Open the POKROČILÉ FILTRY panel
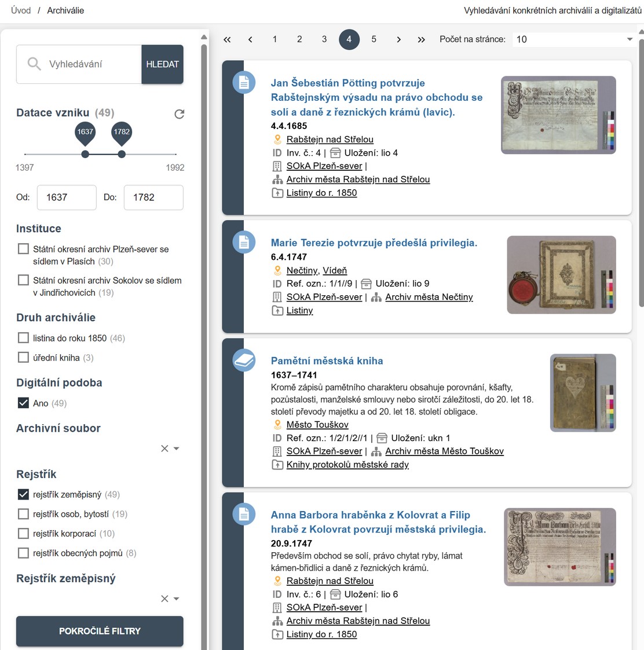 [x=100, y=631]
